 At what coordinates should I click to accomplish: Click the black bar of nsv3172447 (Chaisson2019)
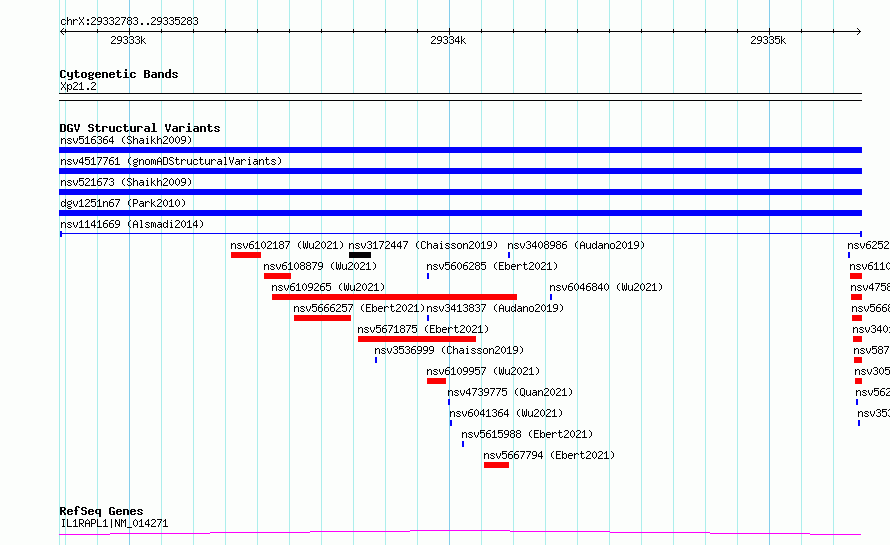point(360,255)
